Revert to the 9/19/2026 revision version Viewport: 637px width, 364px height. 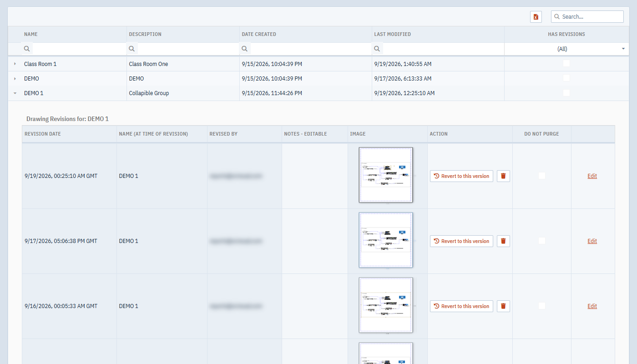[461, 176]
